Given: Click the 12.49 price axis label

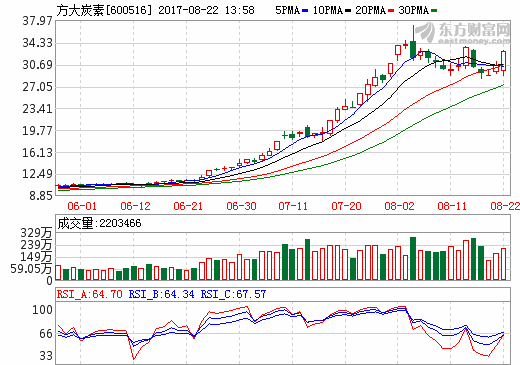Looking at the screenshot, I should coord(37,174).
